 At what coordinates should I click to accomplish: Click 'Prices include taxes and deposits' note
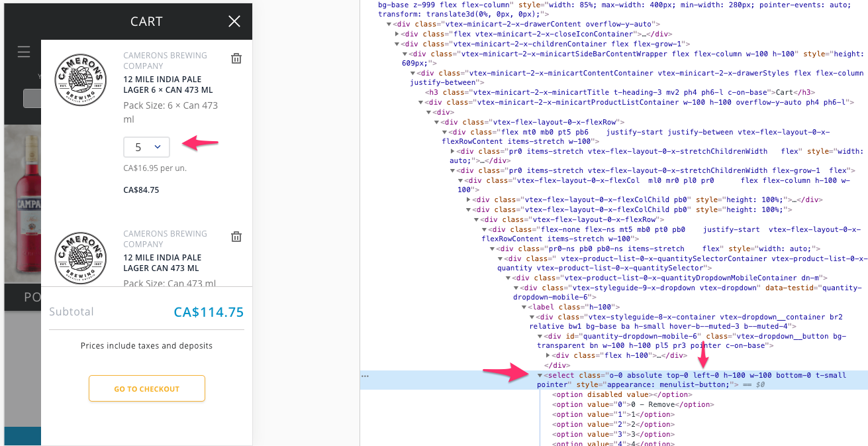(x=147, y=346)
